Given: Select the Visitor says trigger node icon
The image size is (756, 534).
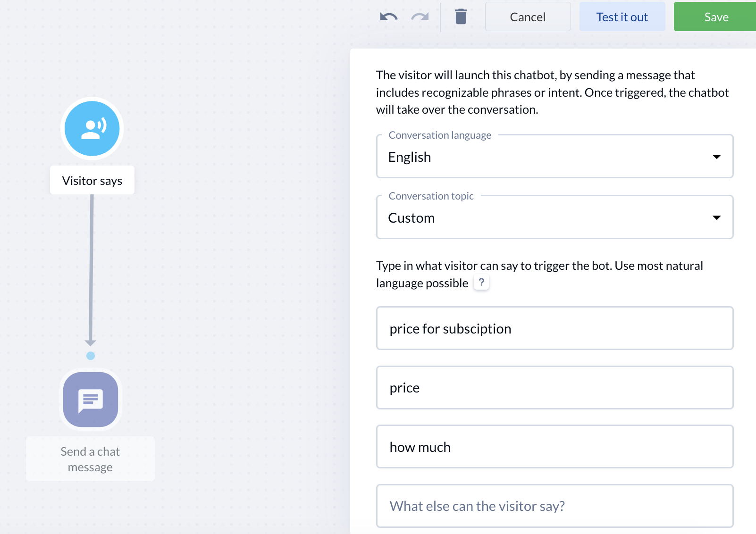Looking at the screenshot, I should [x=92, y=128].
